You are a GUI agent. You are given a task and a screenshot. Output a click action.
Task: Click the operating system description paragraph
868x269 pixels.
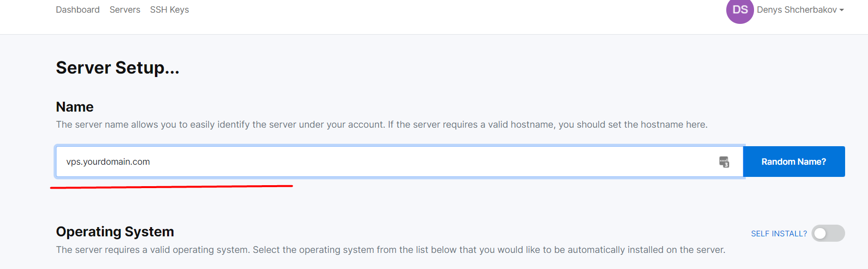[x=391, y=250]
